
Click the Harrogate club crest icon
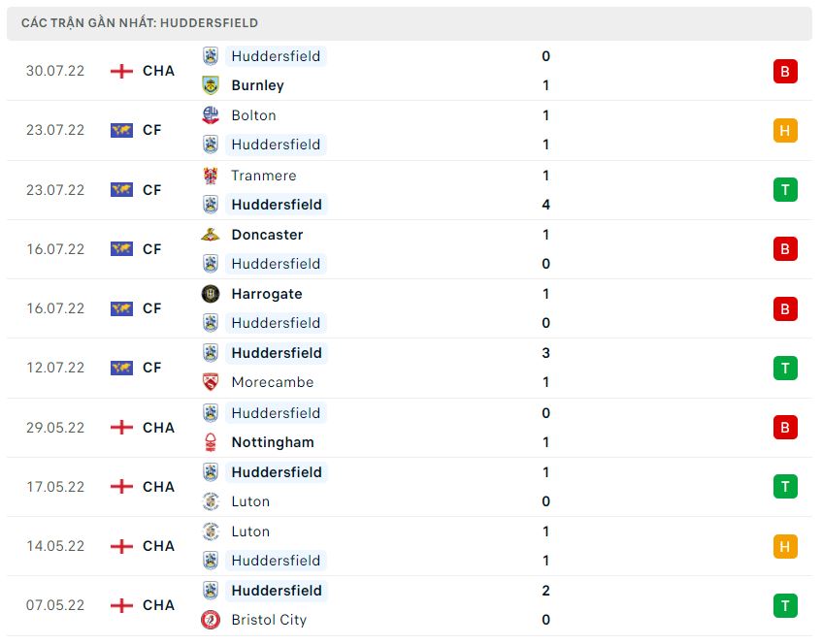point(211,294)
